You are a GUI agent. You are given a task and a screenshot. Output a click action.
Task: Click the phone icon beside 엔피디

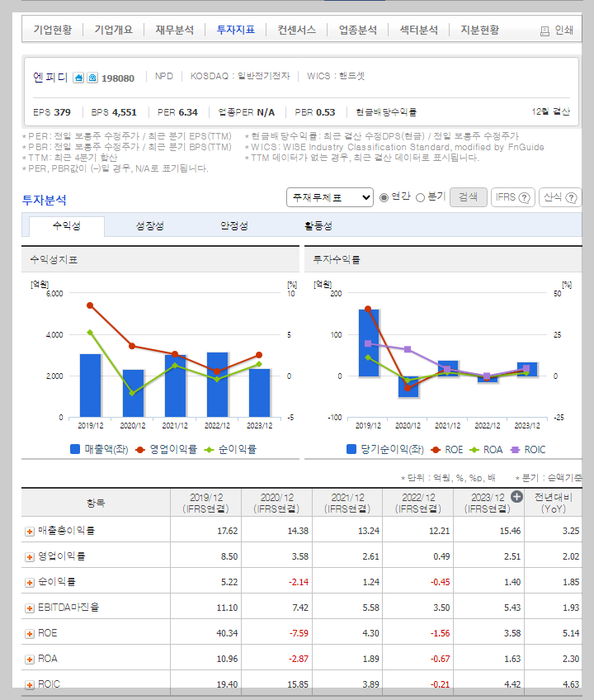pyautogui.click(x=92, y=78)
